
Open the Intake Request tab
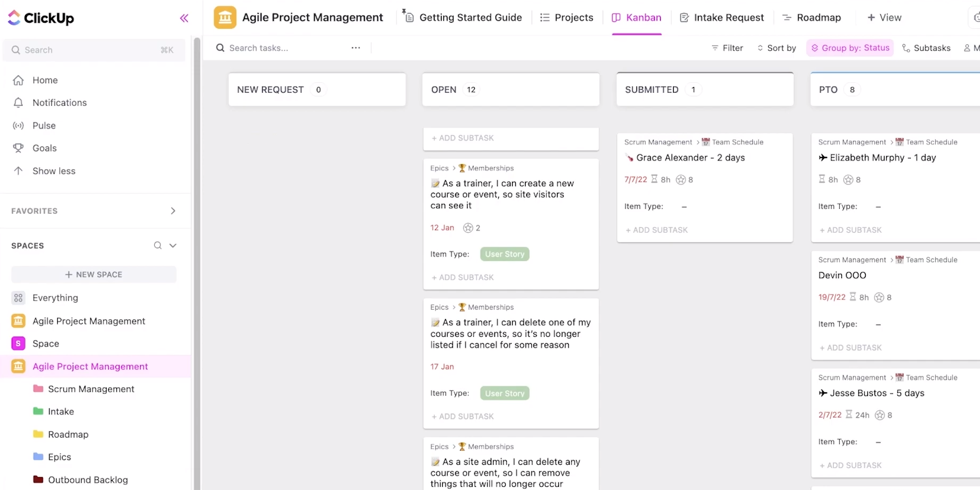[x=722, y=18]
